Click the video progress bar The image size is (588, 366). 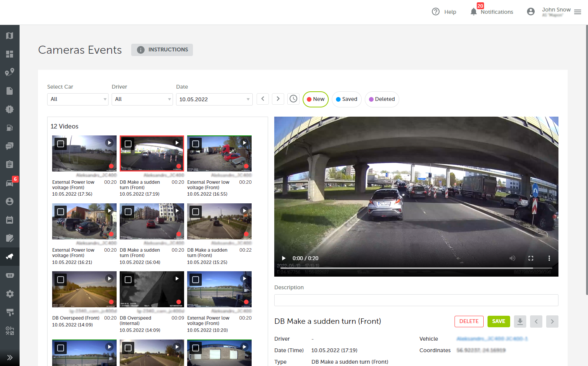click(x=416, y=268)
